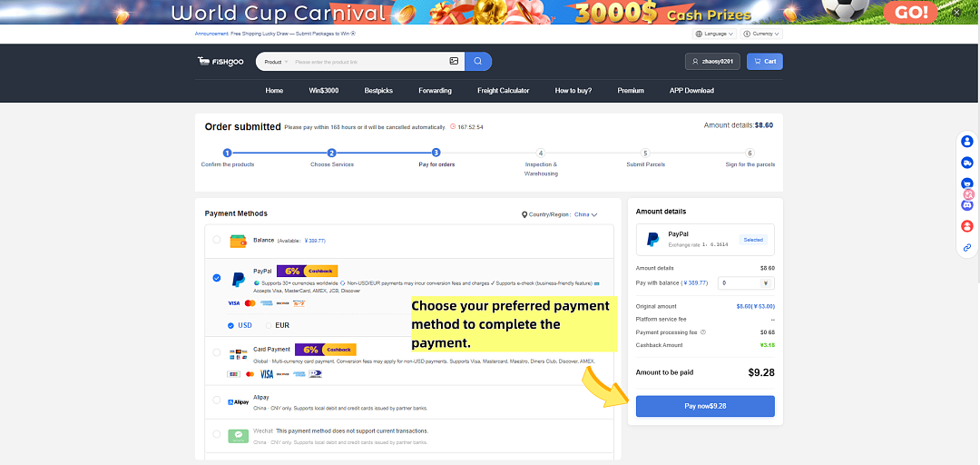Select the Card Payment radio button
This screenshot has width=980, height=465.
[x=216, y=352]
